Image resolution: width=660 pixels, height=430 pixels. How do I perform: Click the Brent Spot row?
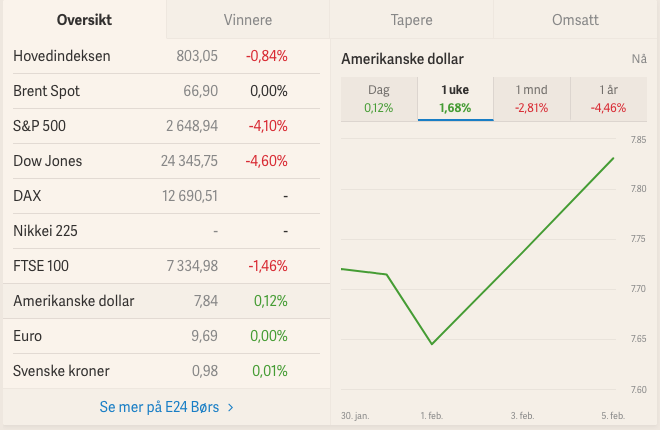(x=150, y=91)
